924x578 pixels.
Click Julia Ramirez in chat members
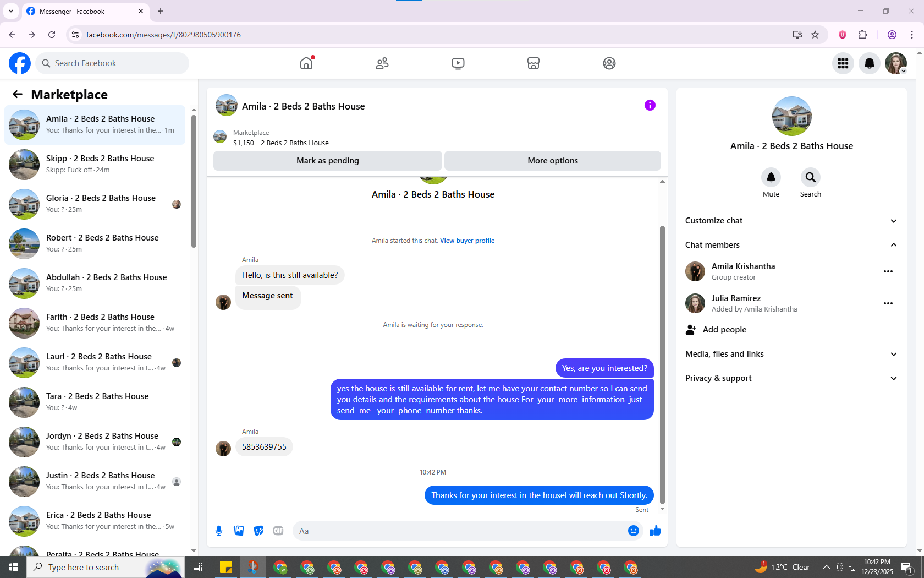[736, 298]
